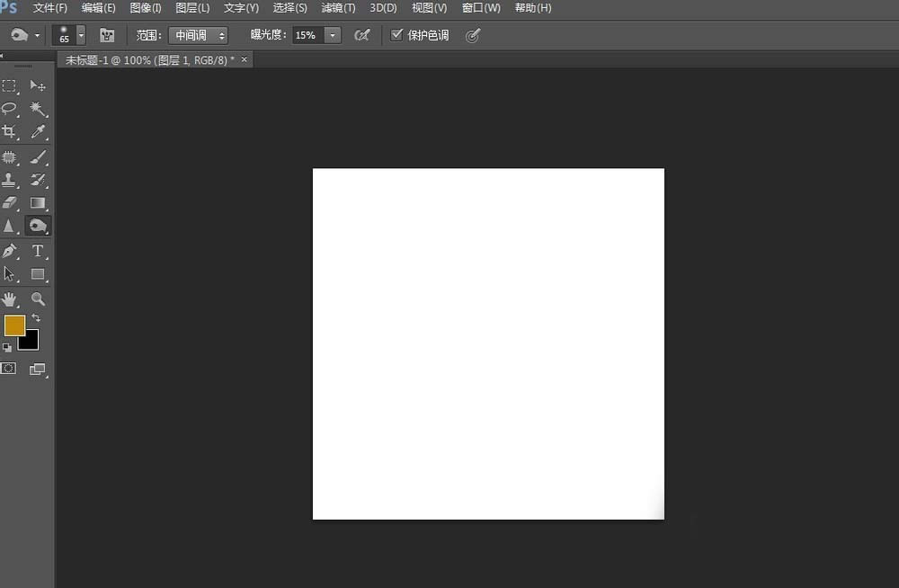899x588 pixels.
Task: Pick the Eyedropper tool
Action: (38, 132)
